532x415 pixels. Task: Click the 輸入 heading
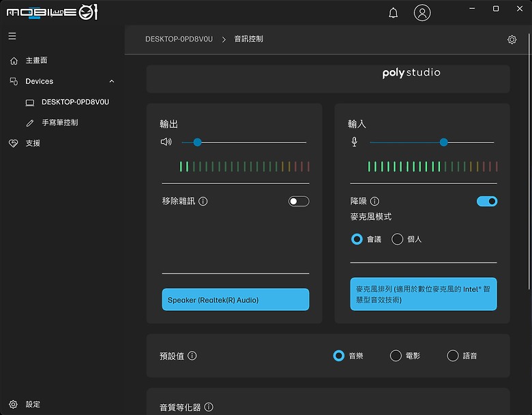click(357, 124)
